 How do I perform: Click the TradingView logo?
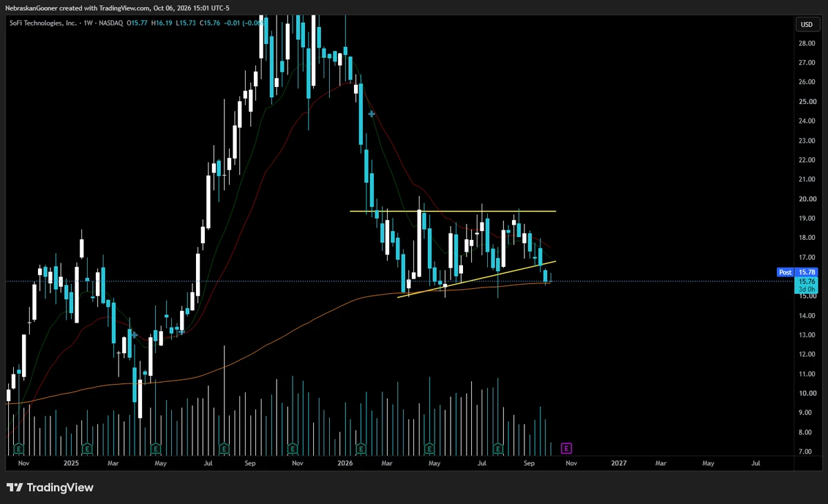click(50, 487)
